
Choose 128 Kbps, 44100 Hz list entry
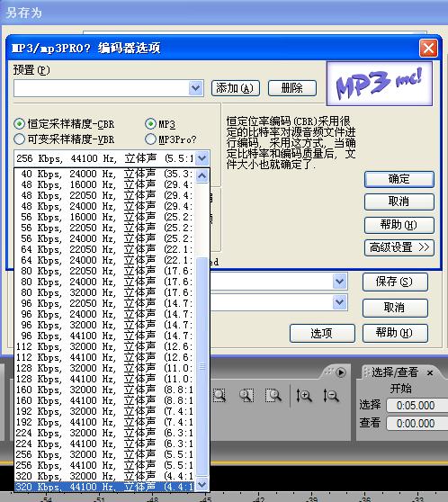point(105,379)
